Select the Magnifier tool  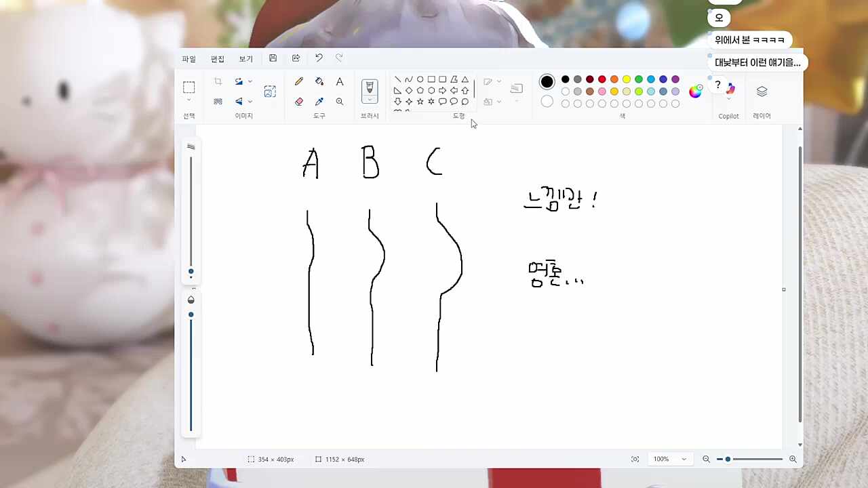(x=339, y=101)
